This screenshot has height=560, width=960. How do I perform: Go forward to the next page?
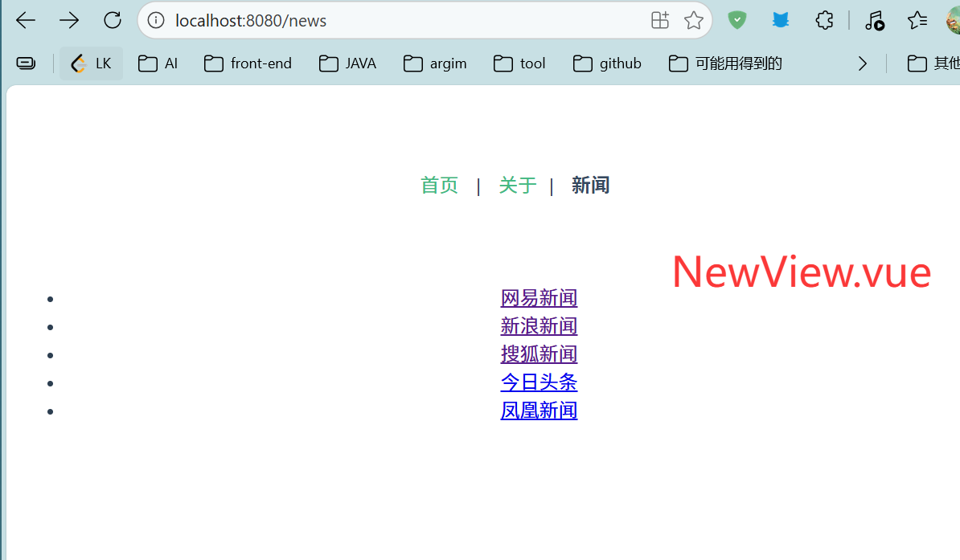(x=69, y=21)
